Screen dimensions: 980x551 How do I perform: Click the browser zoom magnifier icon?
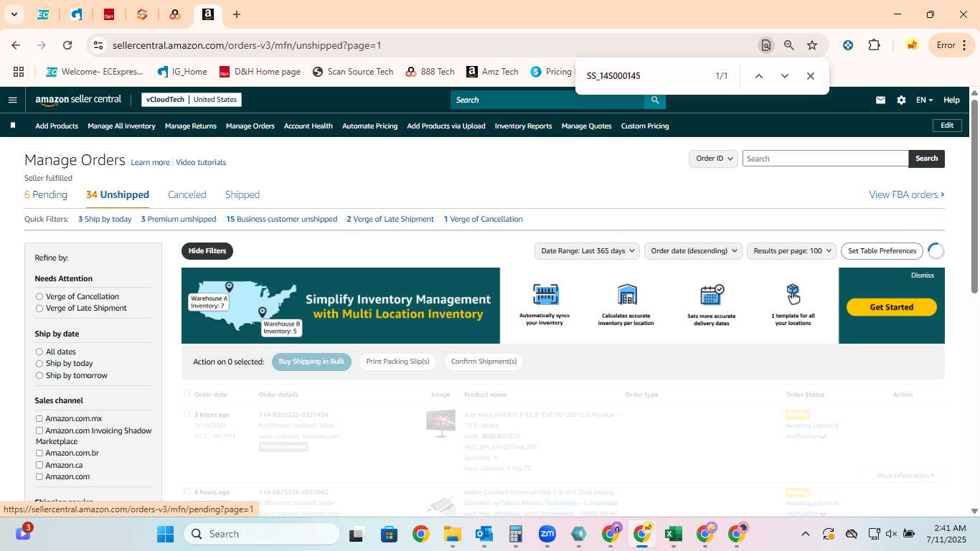tap(789, 45)
